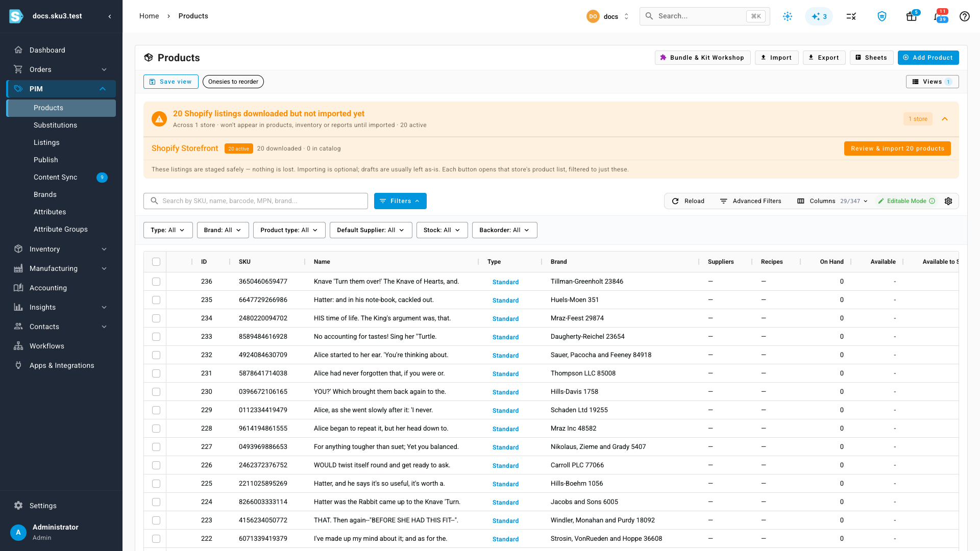Expand the Inventory sidebar section
Screen dimensions: 980x551
pyautogui.click(x=61, y=249)
